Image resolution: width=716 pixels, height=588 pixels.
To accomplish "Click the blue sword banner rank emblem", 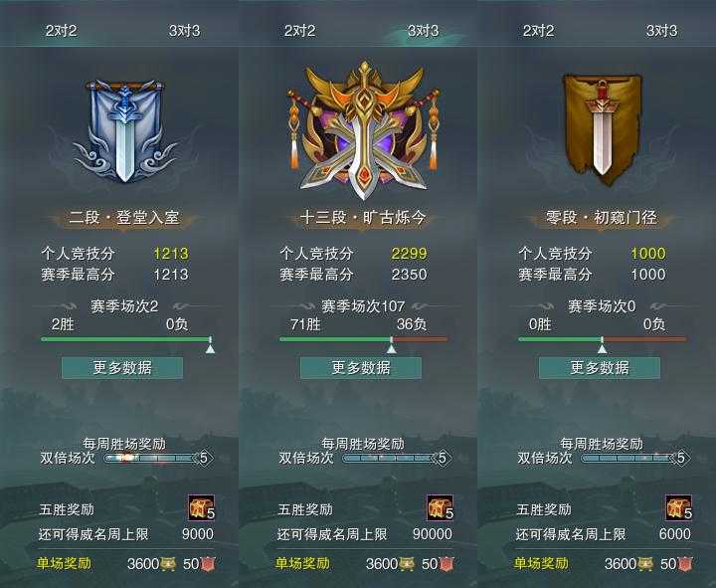I will 124,131.
